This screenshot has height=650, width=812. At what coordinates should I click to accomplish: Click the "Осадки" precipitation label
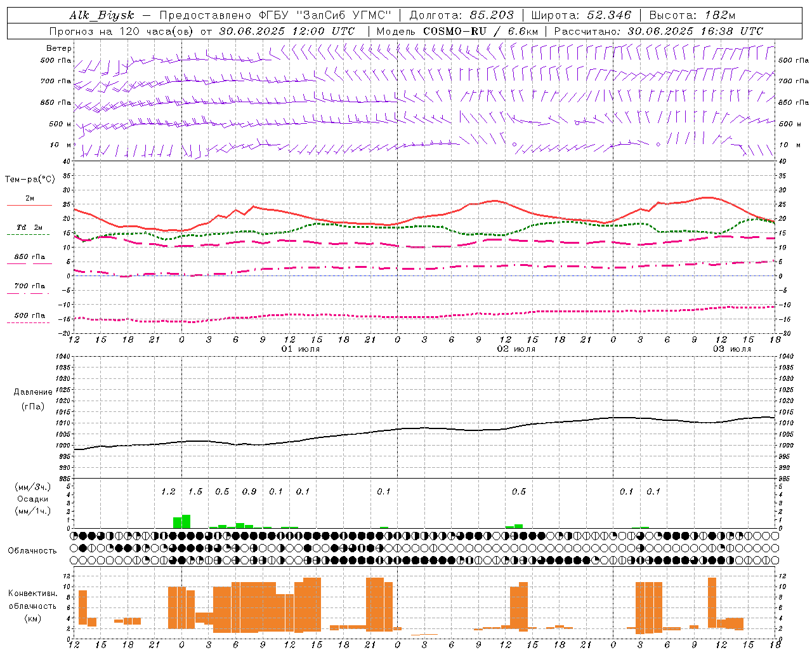[33, 499]
